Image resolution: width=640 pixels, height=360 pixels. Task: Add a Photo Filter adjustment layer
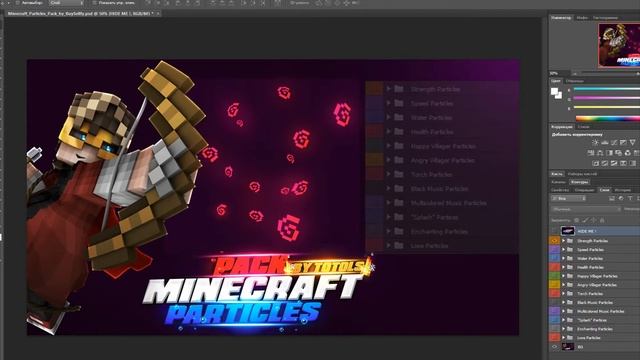pyautogui.click(x=619, y=153)
